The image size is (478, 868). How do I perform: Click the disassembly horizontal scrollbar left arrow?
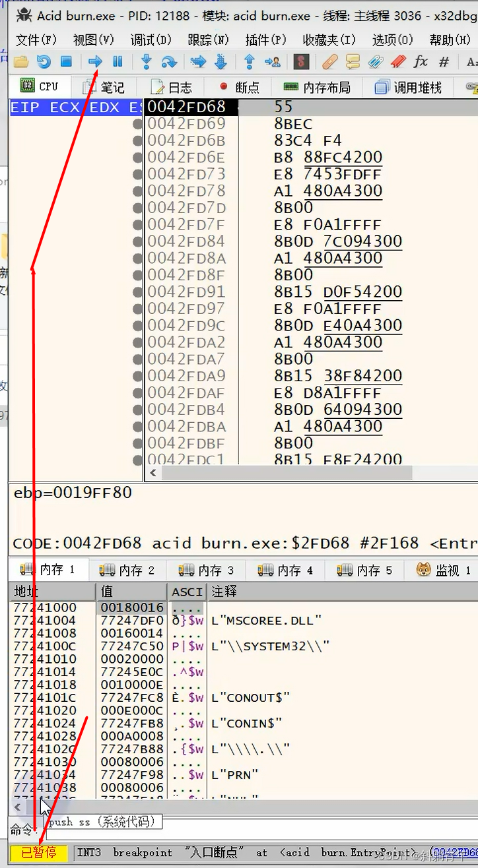point(153,473)
